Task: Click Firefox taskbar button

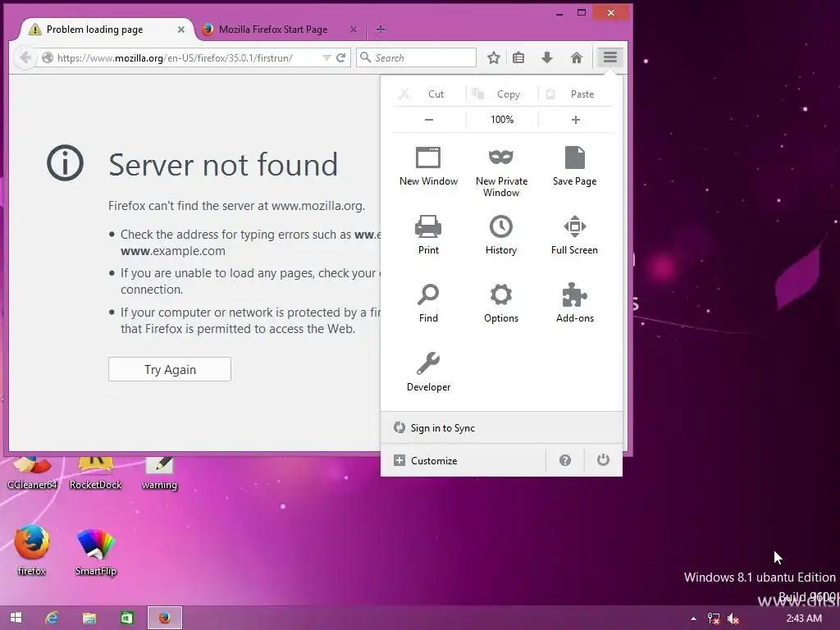Action: [x=165, y=618]
